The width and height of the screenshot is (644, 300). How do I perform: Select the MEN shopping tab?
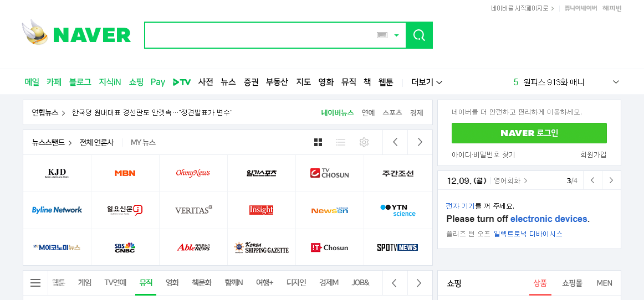[x=604, y=283]
